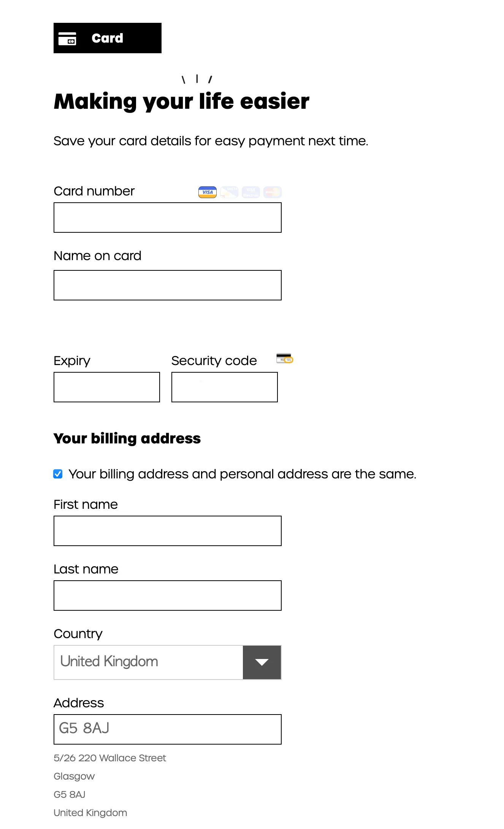Viewport: 504px width, 829px height.
Task: Click the Security code input box
Action: pyautogui.click(x=224, y=387)
